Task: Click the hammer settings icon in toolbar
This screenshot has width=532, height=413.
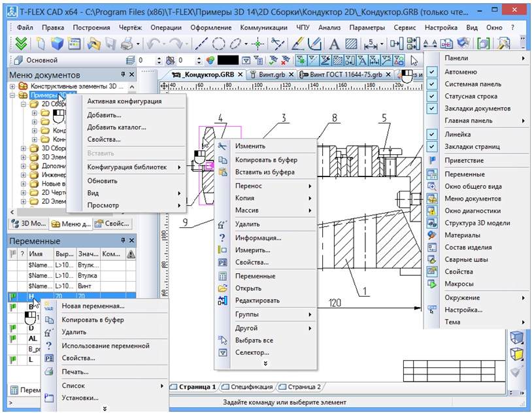Action: pos(504,43)
